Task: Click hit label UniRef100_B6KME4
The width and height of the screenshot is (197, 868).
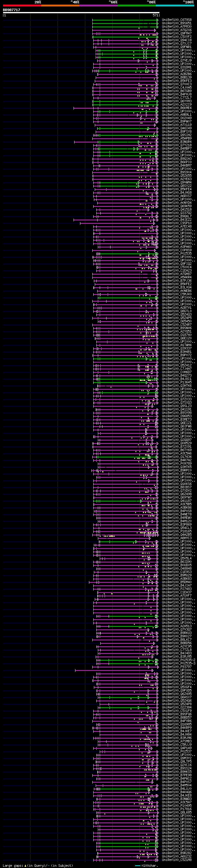Action: pyautogui.click(x=177, y=108)
